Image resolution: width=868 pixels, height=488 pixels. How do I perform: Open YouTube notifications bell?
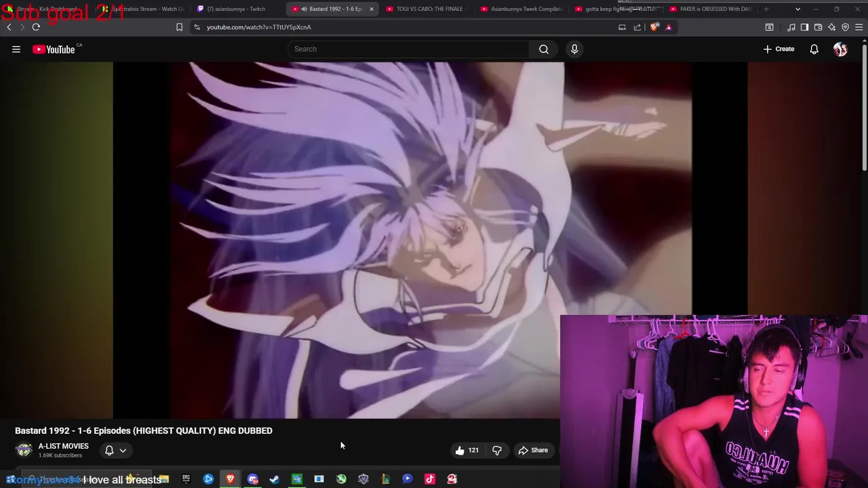814,49
